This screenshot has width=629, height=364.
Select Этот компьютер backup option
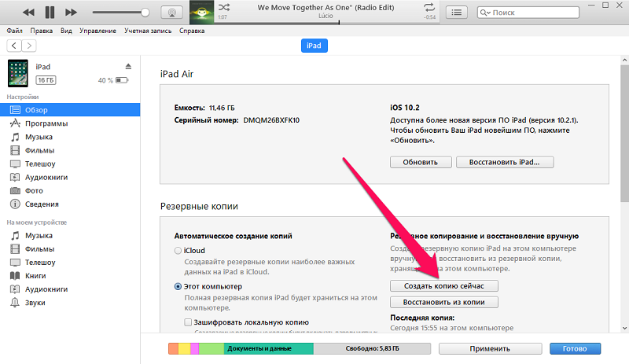178,287
